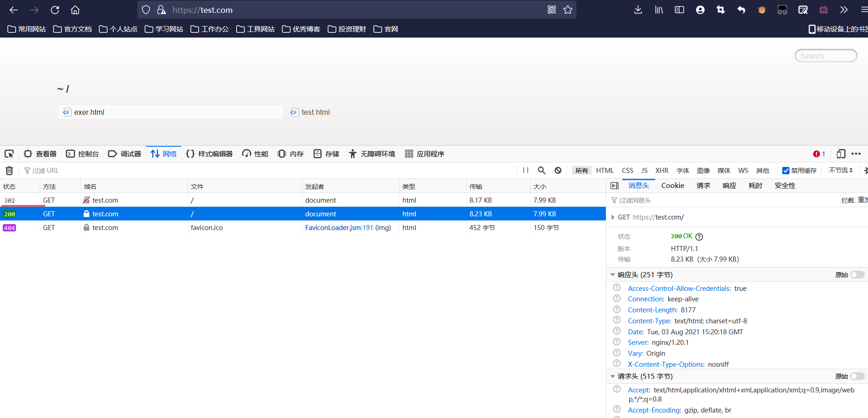Open the network search magnifier
The image size is (868, 418).
[x=542, y=170]
